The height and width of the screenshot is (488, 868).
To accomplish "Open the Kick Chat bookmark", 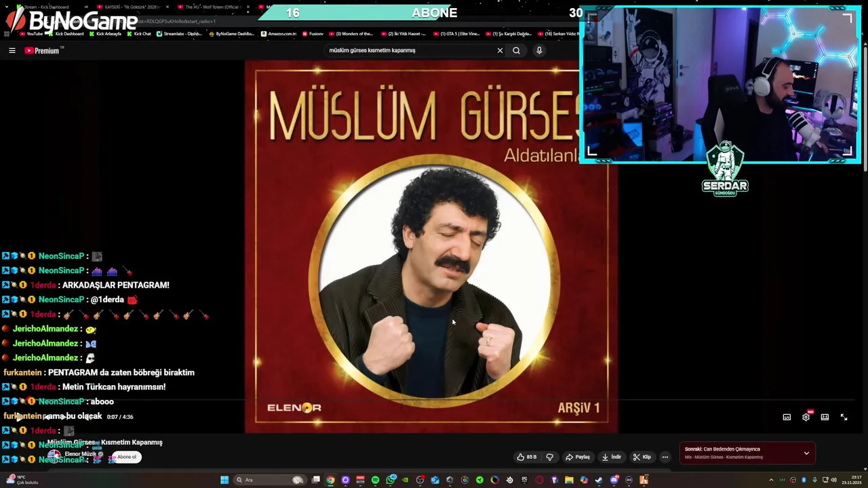I will 139,33.
